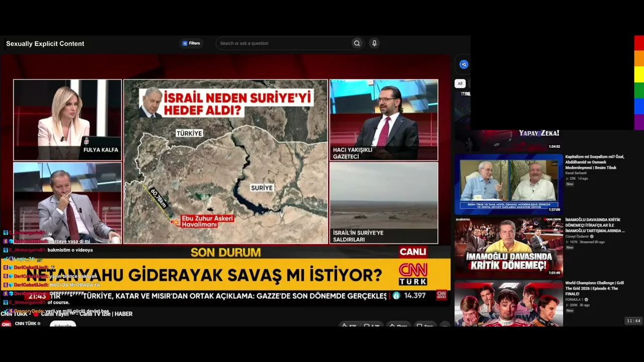Open the CNN Türk channel avatar
Viewport: 644px width, 362px height.
(6, 324)
